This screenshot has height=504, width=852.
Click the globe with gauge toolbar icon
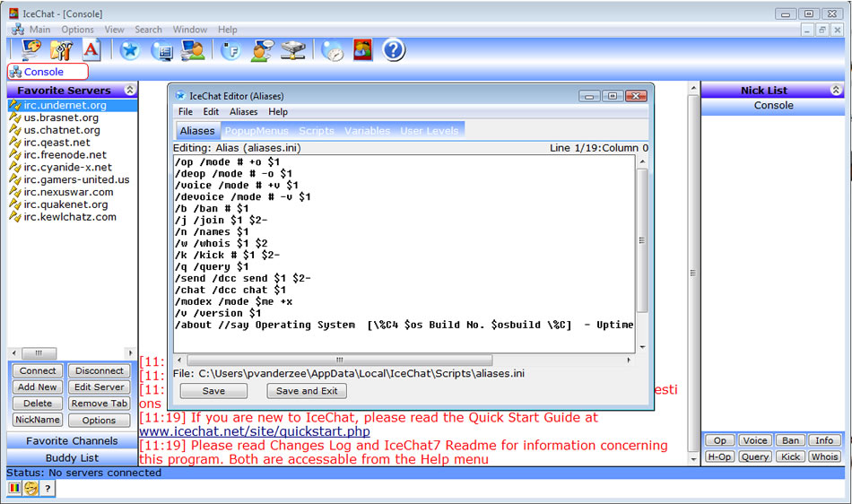332,50
